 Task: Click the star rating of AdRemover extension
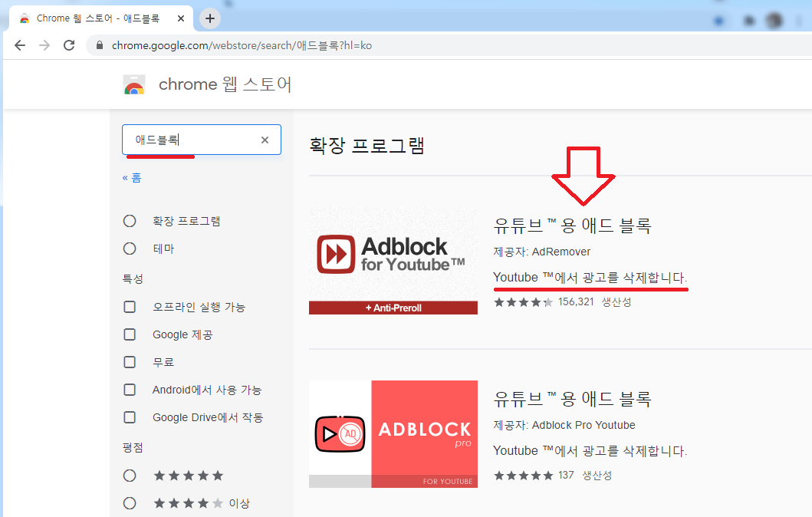tap(523, 302)
